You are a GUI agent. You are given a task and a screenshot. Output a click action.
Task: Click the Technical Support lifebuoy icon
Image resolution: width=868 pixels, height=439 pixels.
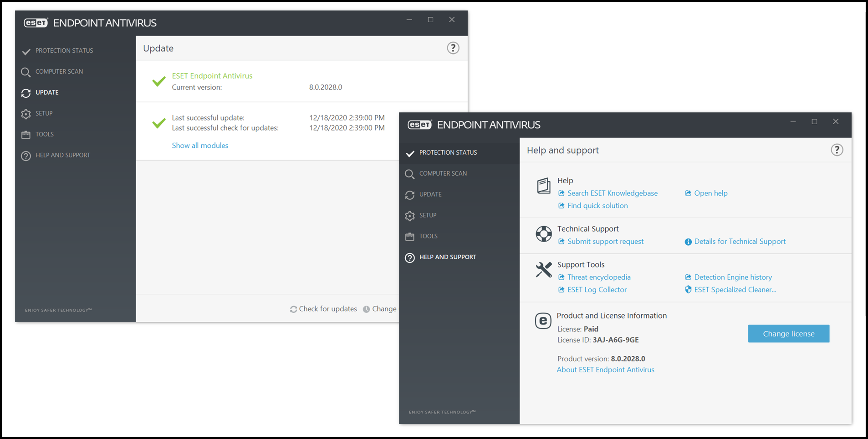coord(543,234)
